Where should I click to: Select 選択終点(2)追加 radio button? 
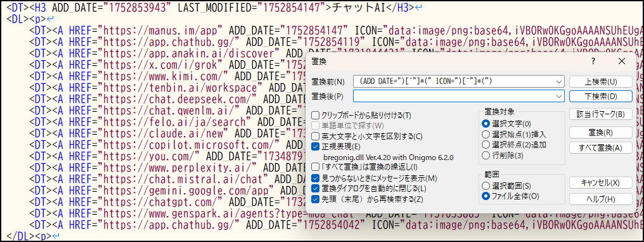pos(486,144)
